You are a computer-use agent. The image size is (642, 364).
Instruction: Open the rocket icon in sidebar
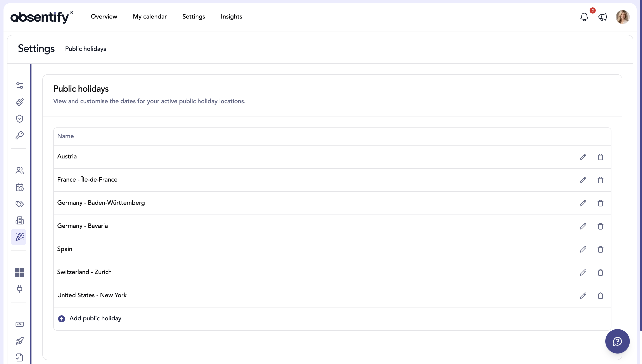pos(19,341)
